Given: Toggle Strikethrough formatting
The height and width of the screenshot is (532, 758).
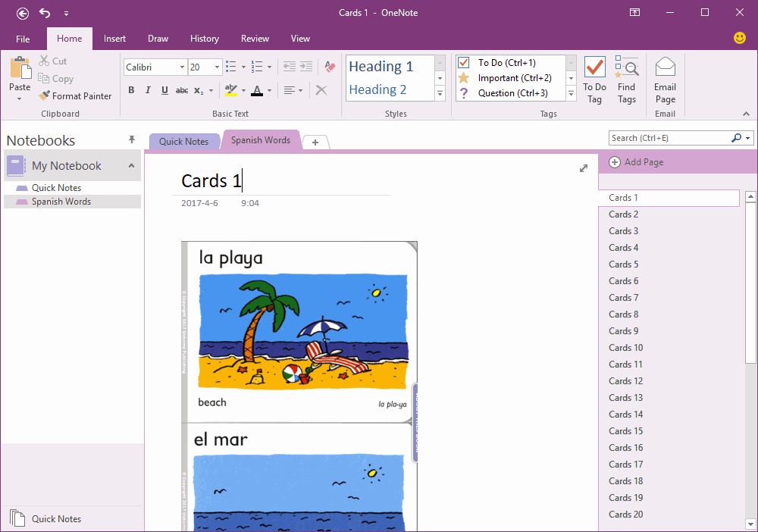Looking at the screenshot, I should pos(182,90).
